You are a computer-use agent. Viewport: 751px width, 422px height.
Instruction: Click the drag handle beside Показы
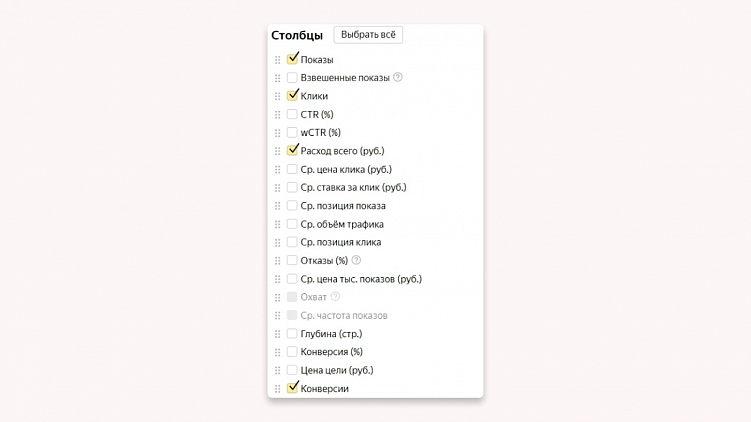pyautogui.click(x=278, y=60)
